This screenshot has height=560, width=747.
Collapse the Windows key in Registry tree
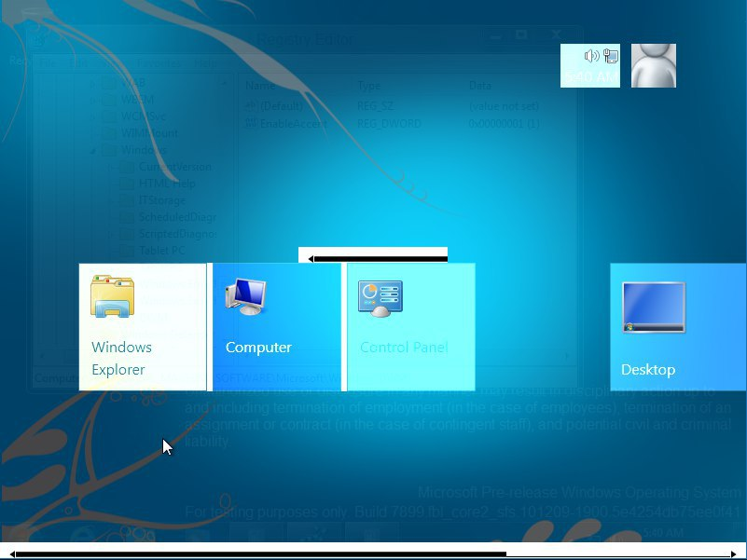pyautogui.click(x=93, y=150)
